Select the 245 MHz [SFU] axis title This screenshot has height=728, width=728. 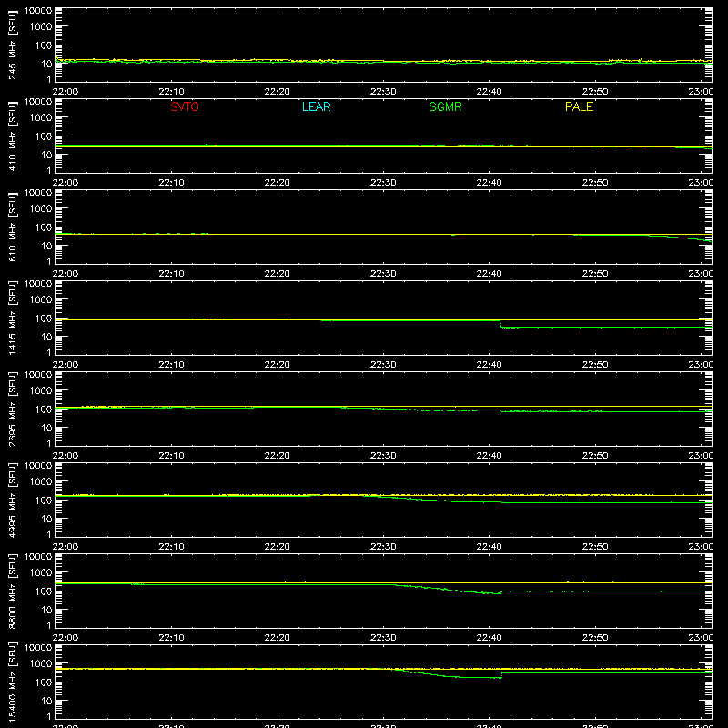[x=12, y=45]
